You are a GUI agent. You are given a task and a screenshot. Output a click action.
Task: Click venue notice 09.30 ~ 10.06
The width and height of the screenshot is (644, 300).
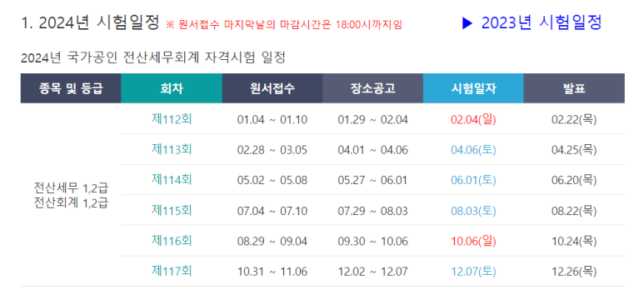(x=373, y=242)
